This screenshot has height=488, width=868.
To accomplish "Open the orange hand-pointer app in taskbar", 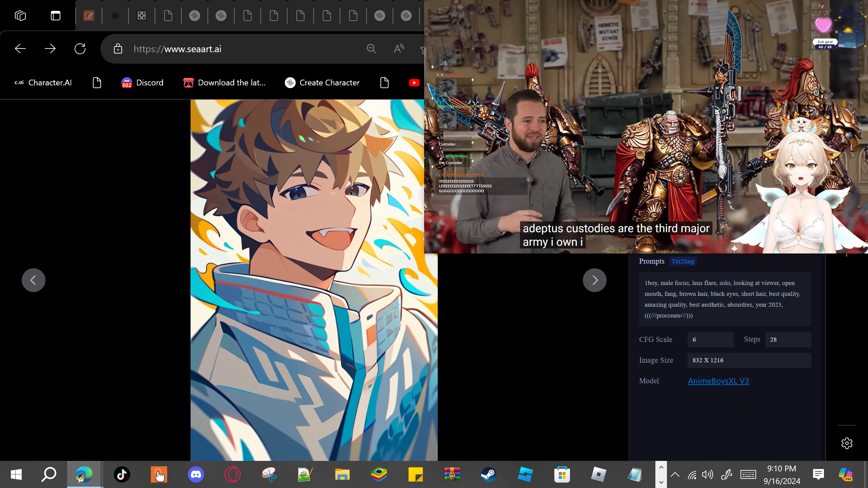I will coord(159,474).
